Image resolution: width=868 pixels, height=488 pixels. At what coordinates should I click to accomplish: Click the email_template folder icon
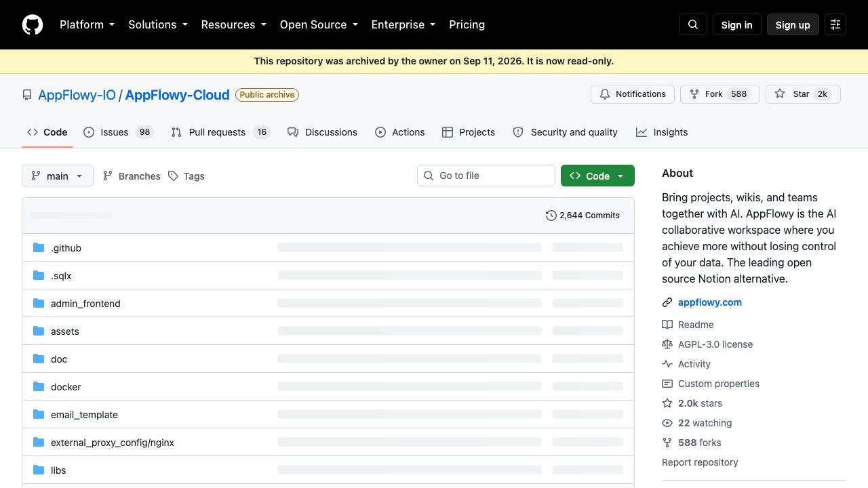click(x=39, y=415)
